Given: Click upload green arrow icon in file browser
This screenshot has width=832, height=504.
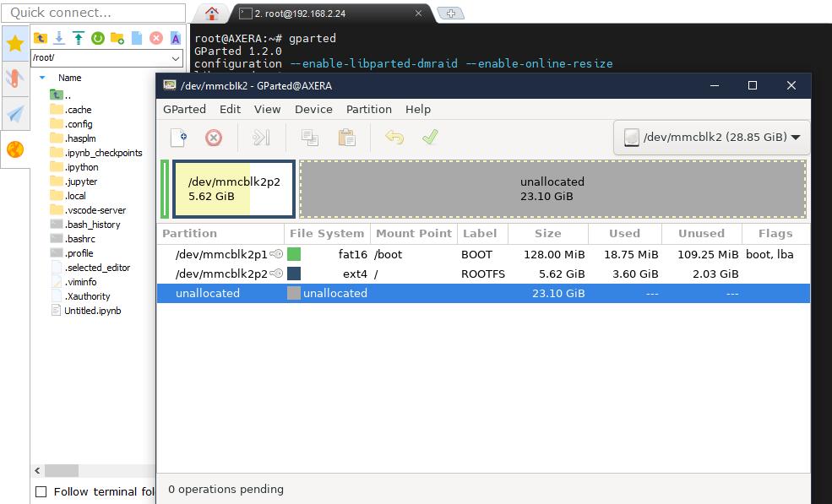Looking at the screenshot, I should click(x=79, y=38).
